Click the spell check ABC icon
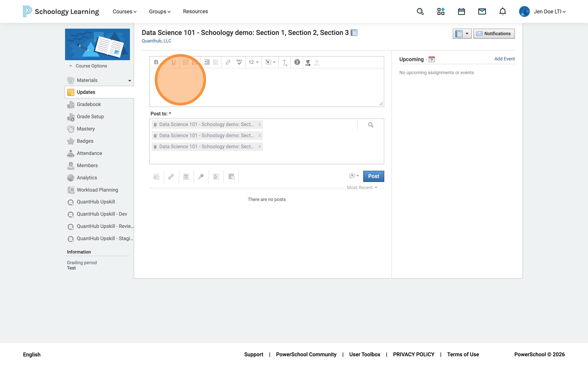The image size is (588, 366). (239, 62)
